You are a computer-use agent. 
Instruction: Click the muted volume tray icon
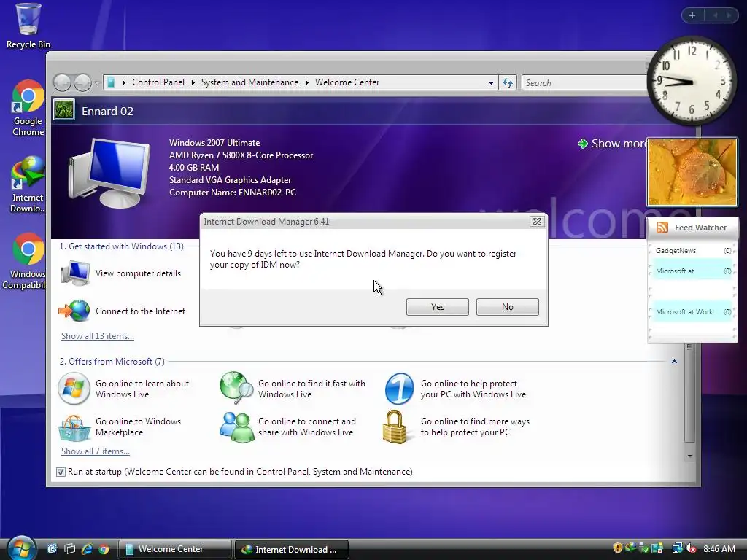point(691,548)
